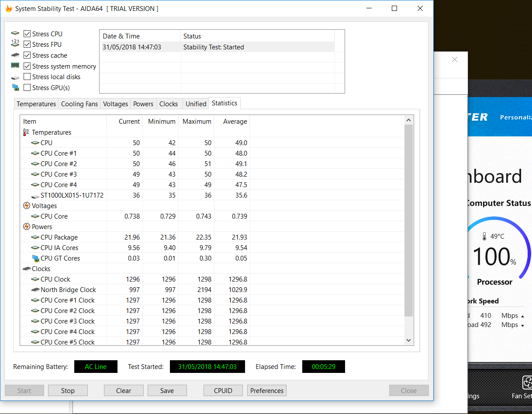The height and width of the screenshot is (414, 532).
Task: Stop the stability test
Action: click(x=68, y=390)
